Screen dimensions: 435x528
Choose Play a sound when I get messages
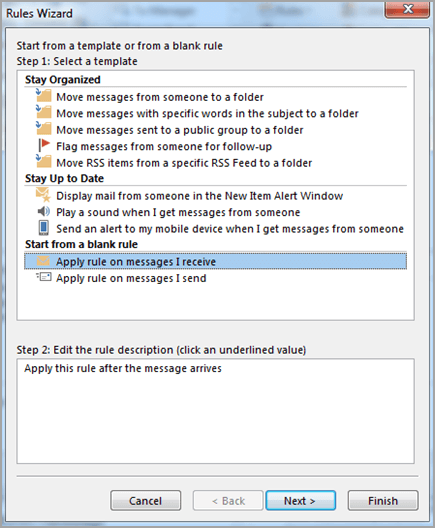pyautogui.click(x=178, y=212)
